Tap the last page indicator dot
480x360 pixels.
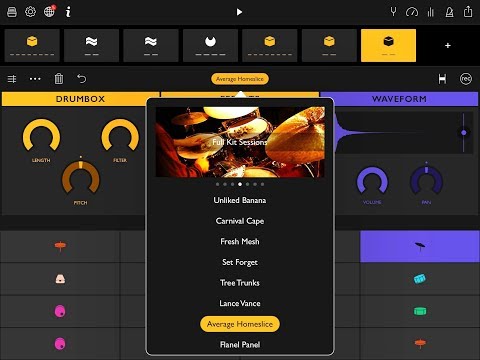pos(262,184)
